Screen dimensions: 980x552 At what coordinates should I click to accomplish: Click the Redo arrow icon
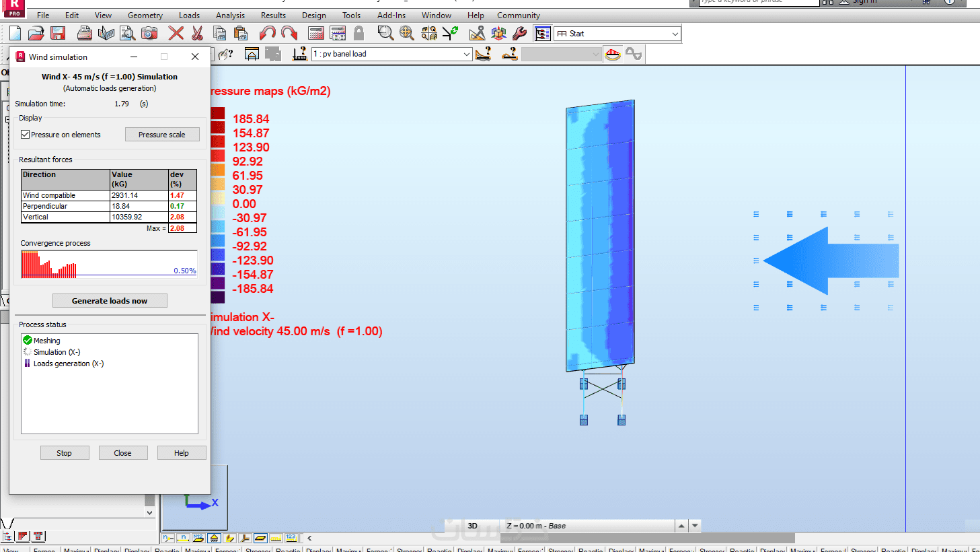point(289,33)
